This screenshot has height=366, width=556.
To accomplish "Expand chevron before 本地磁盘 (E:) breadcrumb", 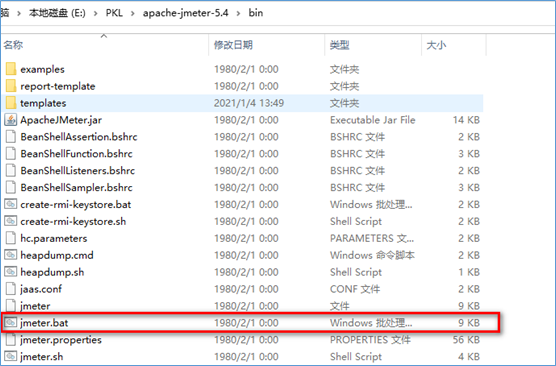I will click(19, 13).
